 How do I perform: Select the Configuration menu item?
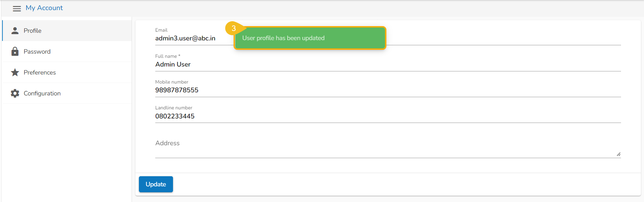point(42,93)
